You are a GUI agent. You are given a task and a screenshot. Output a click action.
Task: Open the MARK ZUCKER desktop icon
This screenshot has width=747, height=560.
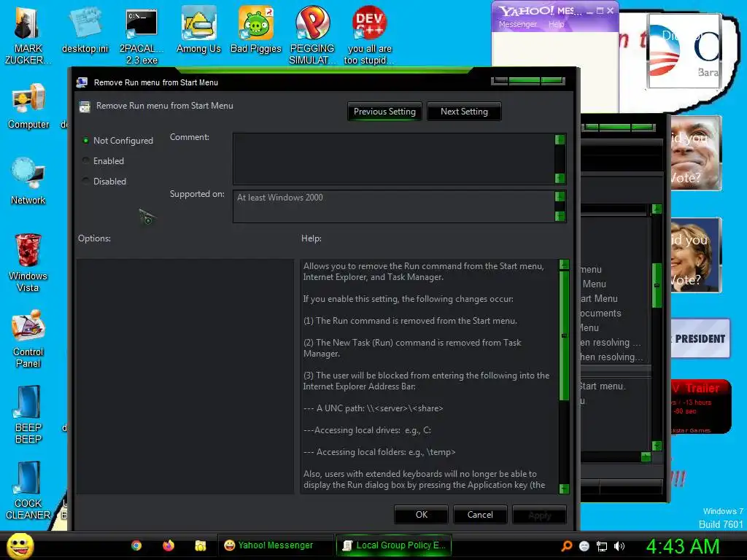point(28,34)
